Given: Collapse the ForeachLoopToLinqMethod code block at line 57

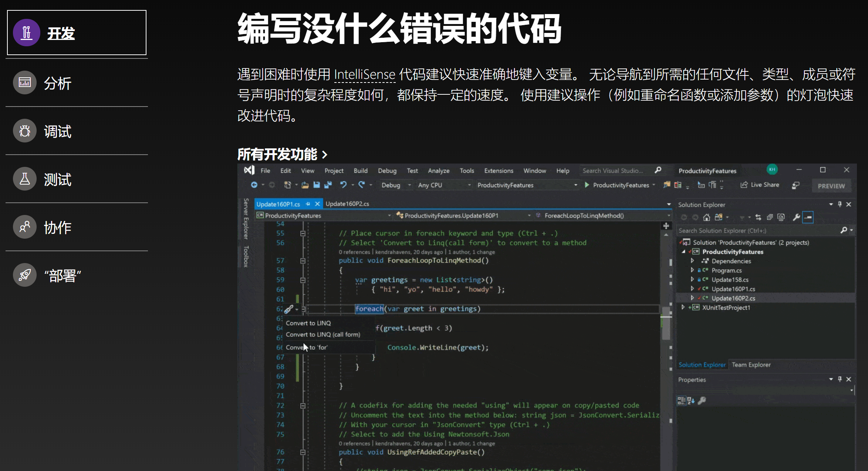Looking at the screenshot, I should click(x=303, y=261).
